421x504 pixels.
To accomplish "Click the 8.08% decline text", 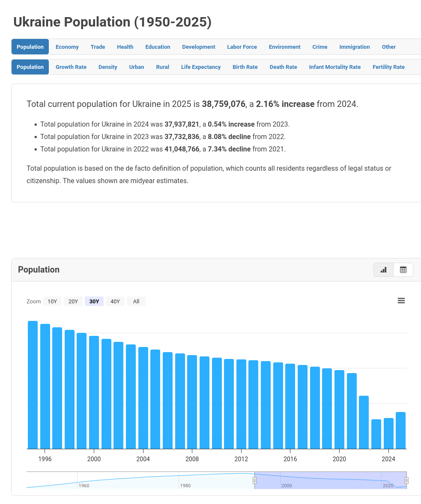I will 229,136.
